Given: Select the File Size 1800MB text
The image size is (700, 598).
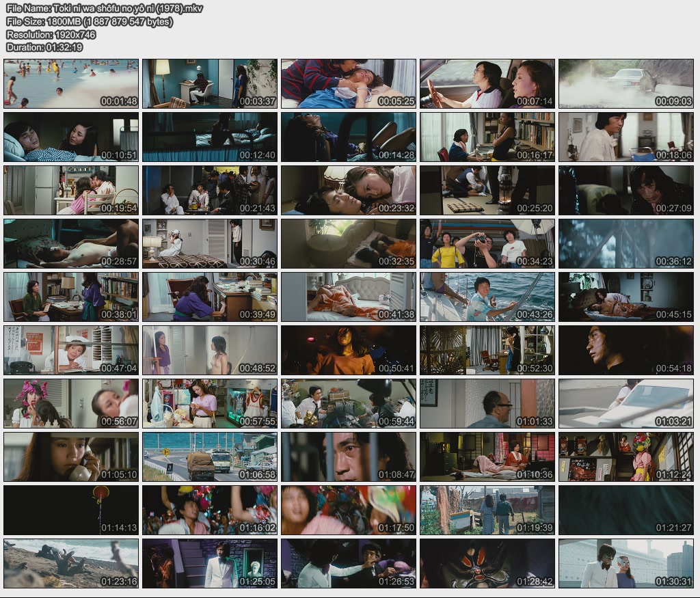Looking at the screenshot, I should [90, 21].
